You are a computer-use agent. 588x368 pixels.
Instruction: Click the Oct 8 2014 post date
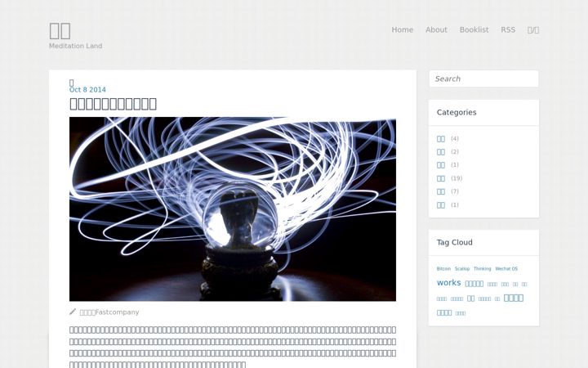click(x=87, y=90)
